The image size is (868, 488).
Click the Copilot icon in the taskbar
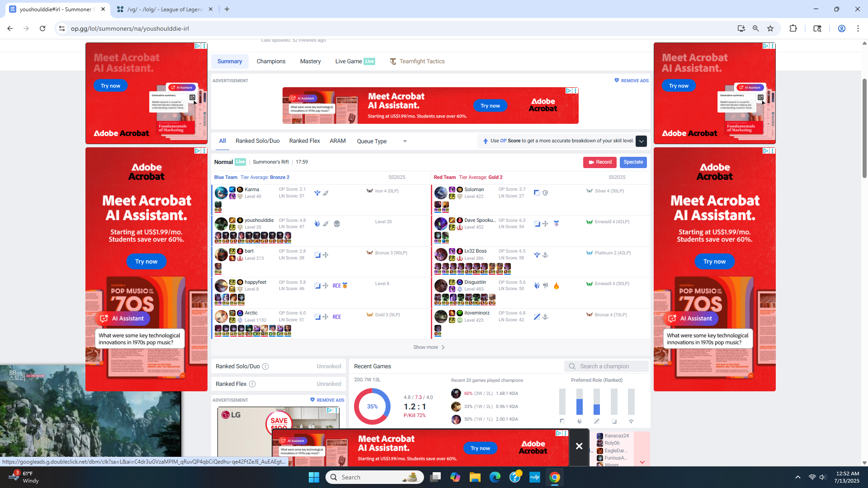click(x=455, y=477)
